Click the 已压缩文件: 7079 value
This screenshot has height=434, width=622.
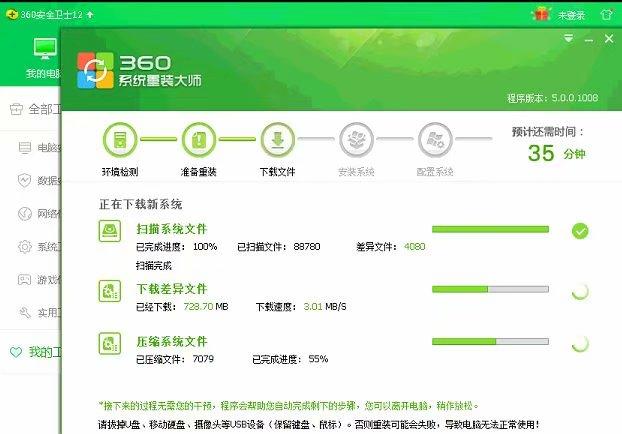pos(175,359)
